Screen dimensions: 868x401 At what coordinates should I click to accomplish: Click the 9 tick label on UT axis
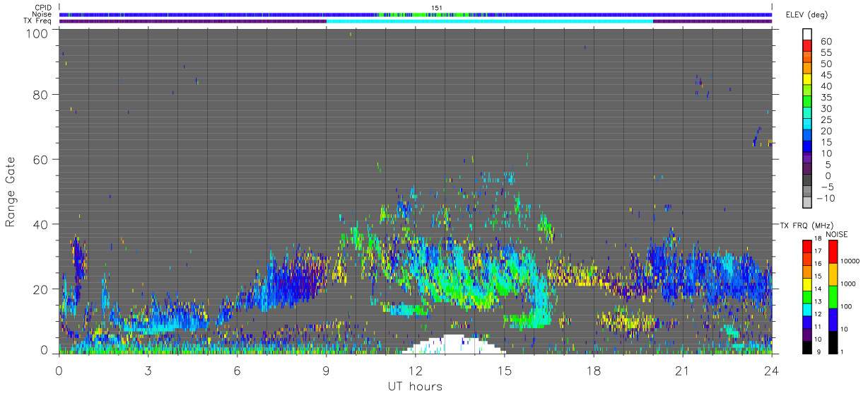326,370
